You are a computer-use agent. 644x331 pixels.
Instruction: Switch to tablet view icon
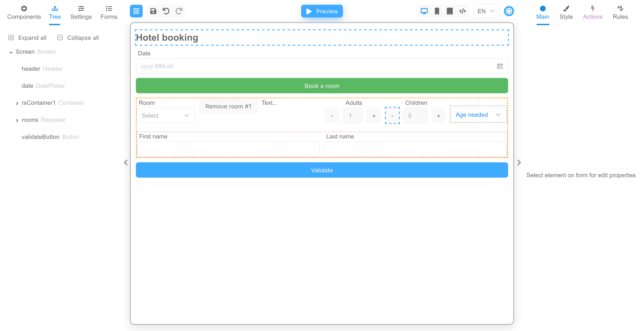[x=450, y=11]
